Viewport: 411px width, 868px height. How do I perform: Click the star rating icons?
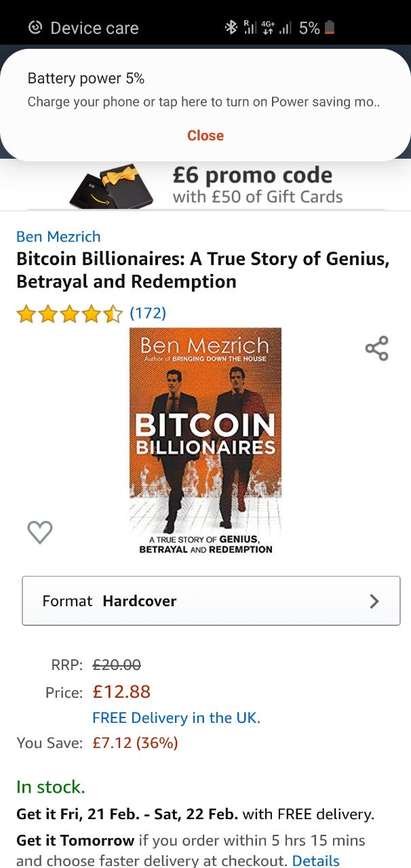(x=69, y=313)
